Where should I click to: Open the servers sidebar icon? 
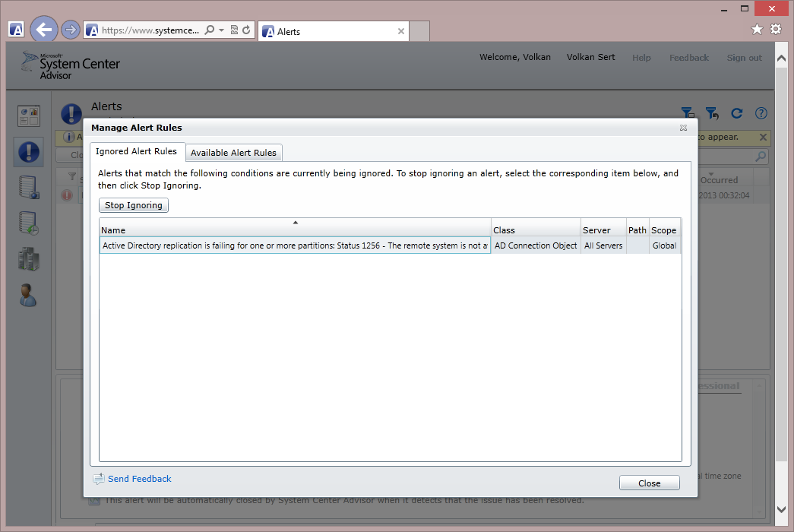(x=28, y=188)
